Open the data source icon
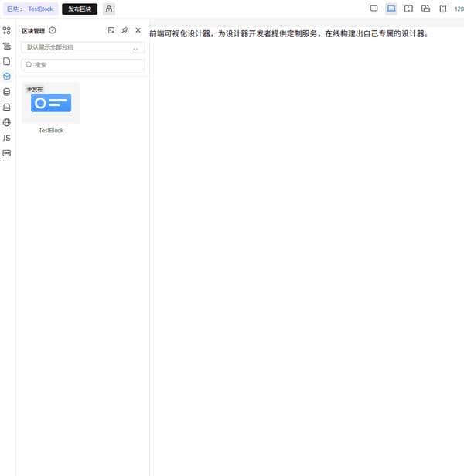The height and width of the screenshot is (476, 464). click(x=7, y=91)
